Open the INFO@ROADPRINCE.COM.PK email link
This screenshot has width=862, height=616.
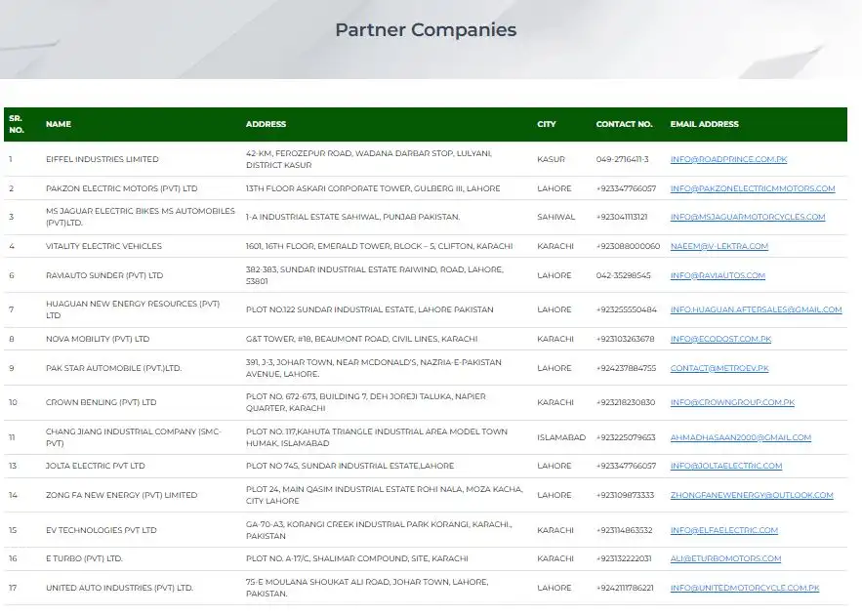(728, 159)
